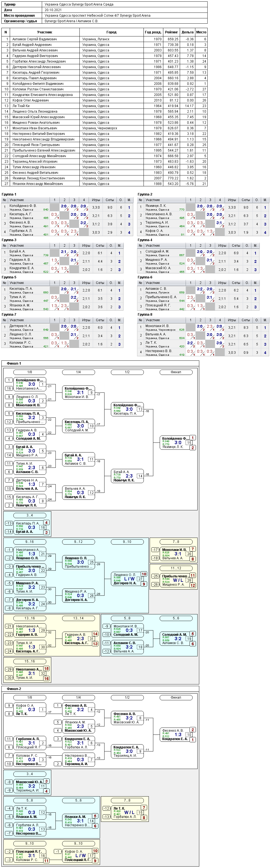
Task: Click the 3...4 placement bracket label in Финал-1
Action: click(x=30, y=515)
